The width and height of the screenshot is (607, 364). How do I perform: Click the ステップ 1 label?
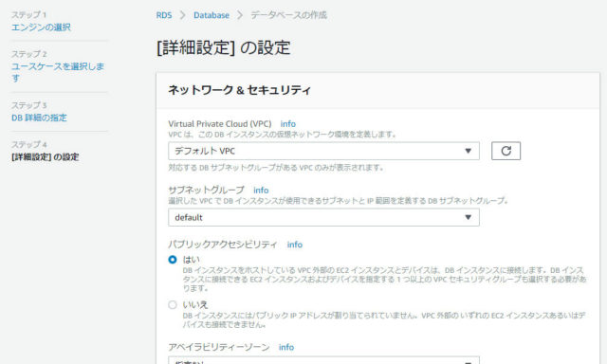pyautogui.click(x=28, y=15)
